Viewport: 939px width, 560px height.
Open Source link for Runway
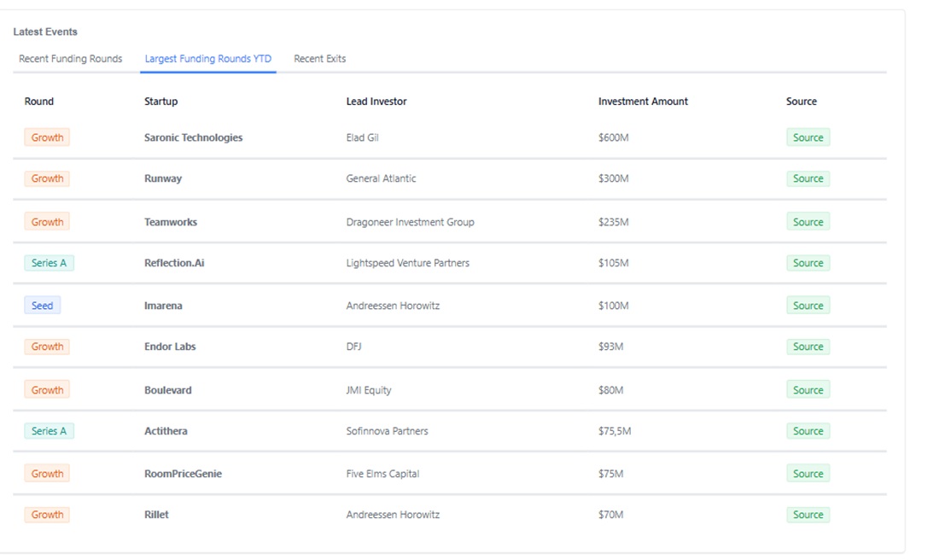808,178
